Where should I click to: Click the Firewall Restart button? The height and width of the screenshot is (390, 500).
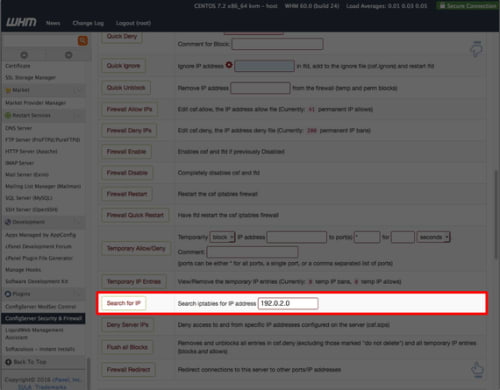[x=127, y=194]
